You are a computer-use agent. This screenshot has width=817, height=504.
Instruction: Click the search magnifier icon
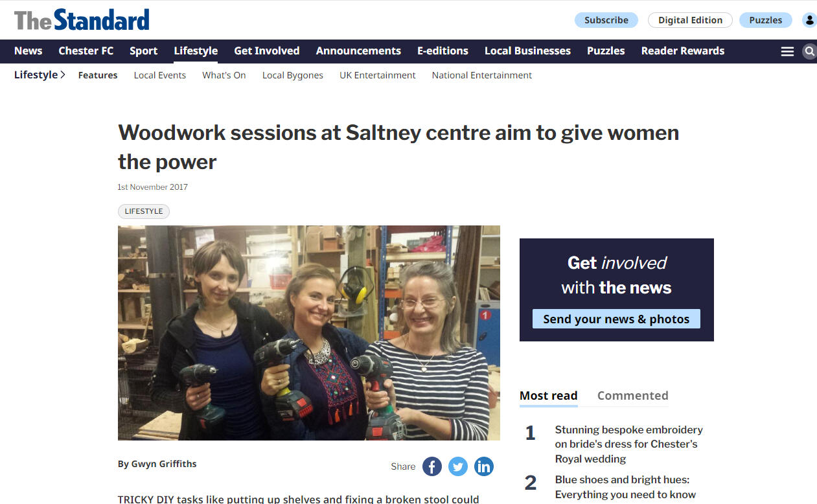point(809,51)
